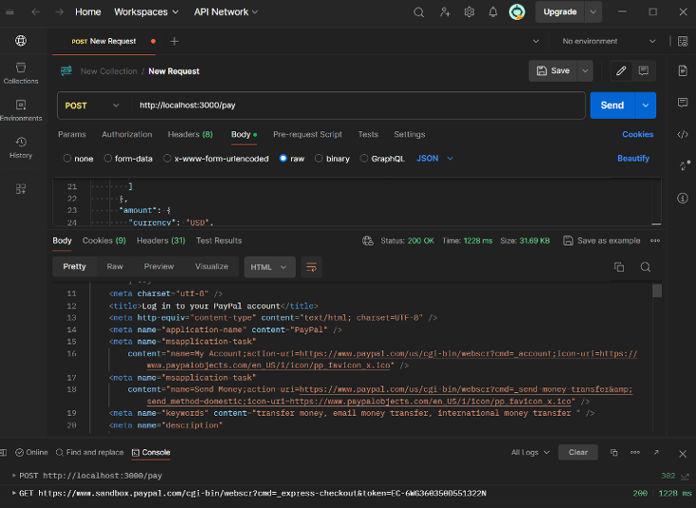Click Save as example
The height and width of the screenshot is (508, 696).
602,241
